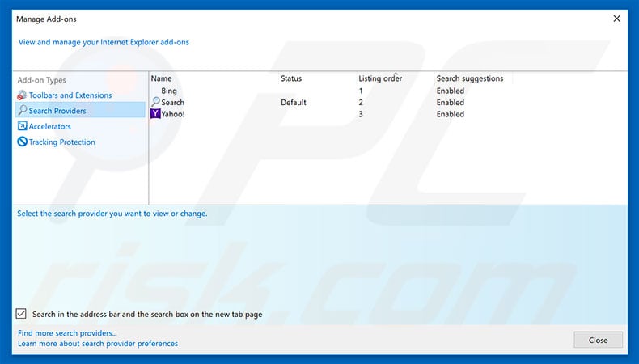This screenshot has width=639, height=364.
Task: Click the Close button
Action: 598,340
